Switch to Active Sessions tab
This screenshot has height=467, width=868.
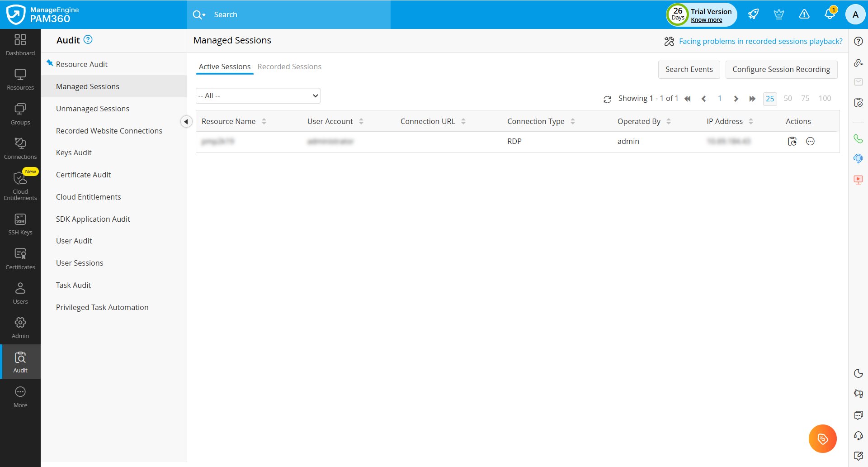[225, 67]
